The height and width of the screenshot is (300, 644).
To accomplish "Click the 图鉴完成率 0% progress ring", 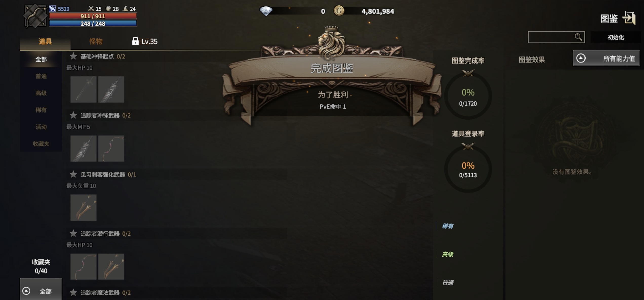I will click(468, 96).
